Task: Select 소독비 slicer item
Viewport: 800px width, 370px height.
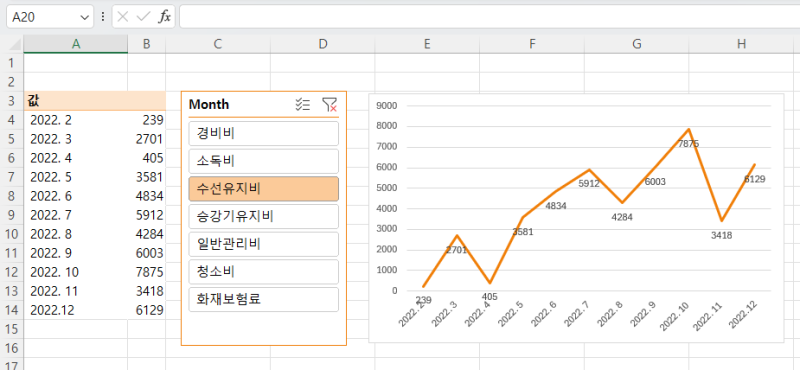Action: (x=264, y=161)
